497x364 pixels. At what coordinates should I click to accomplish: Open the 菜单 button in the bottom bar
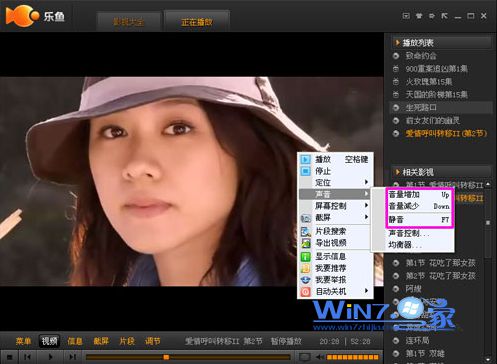(23, 341)
